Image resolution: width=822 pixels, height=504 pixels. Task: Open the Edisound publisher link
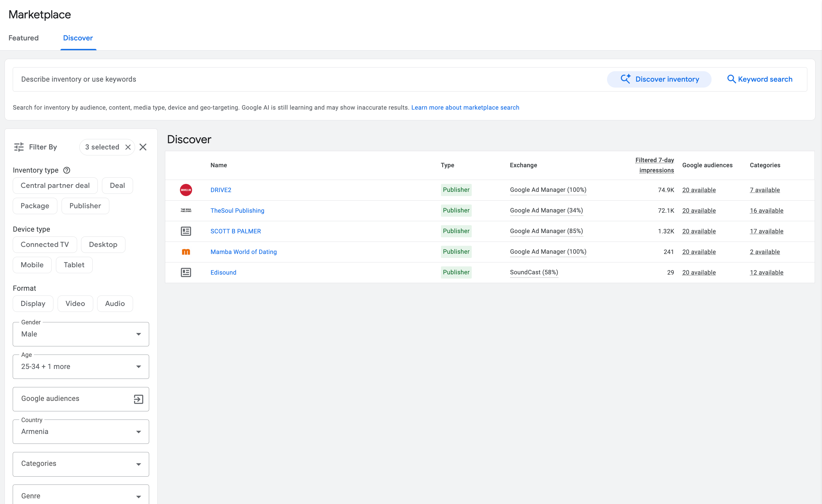223,273
